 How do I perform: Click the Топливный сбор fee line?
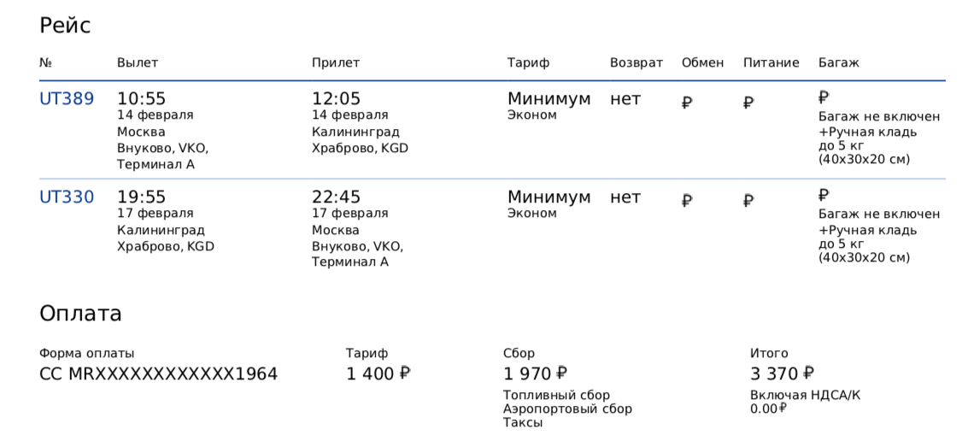click(556, 395)
